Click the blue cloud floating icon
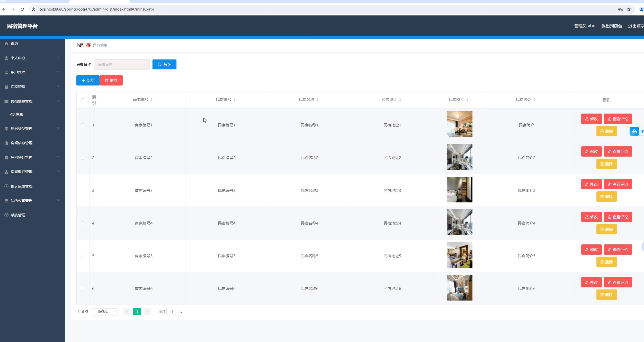Image resolution: width=644 pixels, height=342 pixels. pos(634,131)
